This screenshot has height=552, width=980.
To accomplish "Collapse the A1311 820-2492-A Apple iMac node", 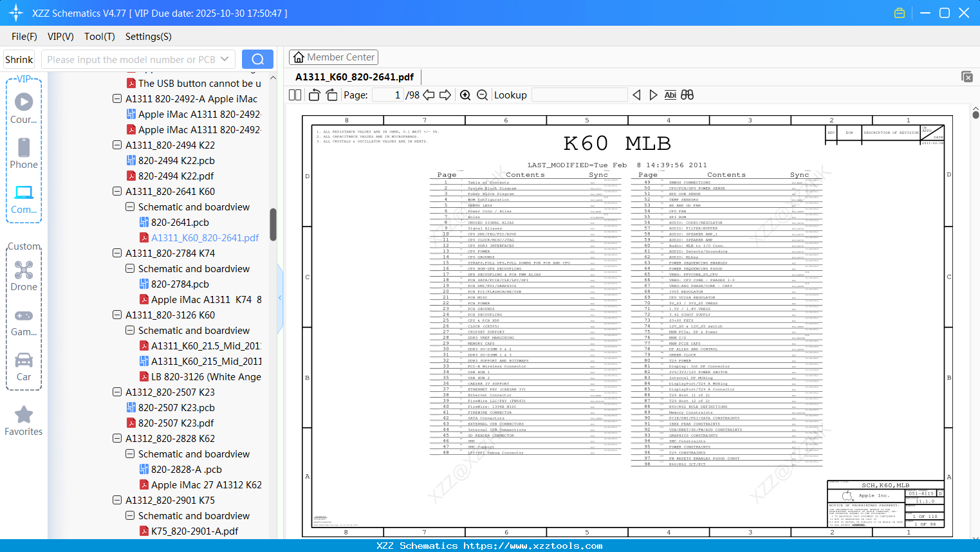I will pyautogui.click(x=117, y=99).
